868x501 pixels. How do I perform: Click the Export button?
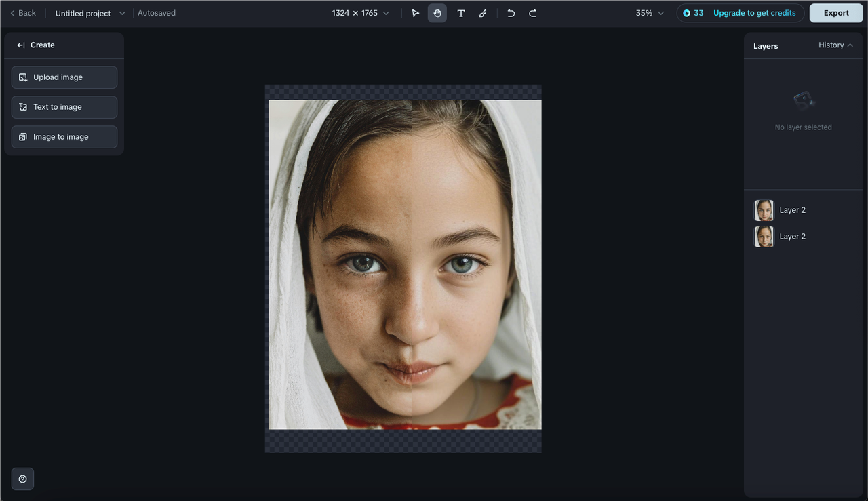(835, 13)
